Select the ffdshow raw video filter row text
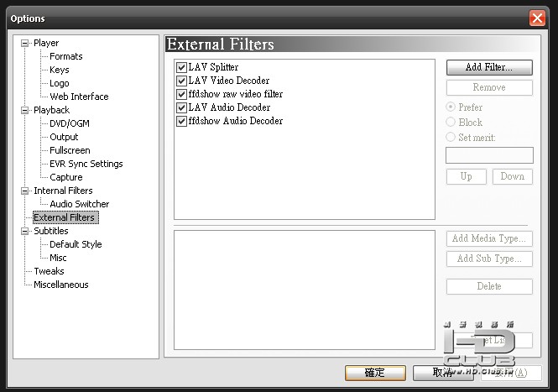Screen dimensions: 558x392 (x=236, y=94)
